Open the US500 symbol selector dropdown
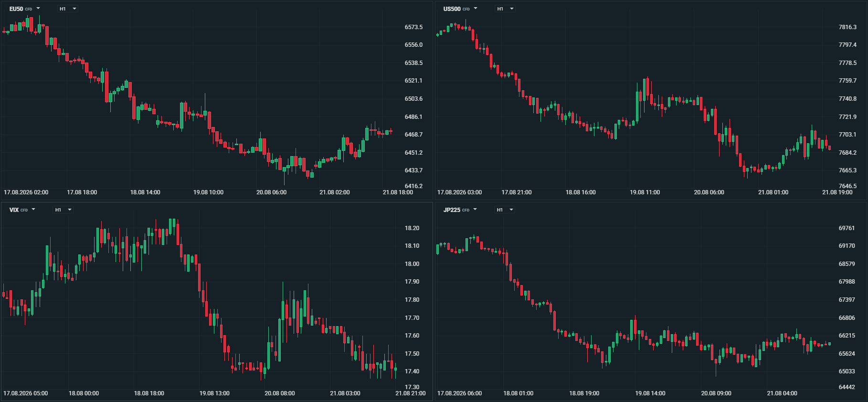Screen dimensions: 868x402 [x=460, y=9]
